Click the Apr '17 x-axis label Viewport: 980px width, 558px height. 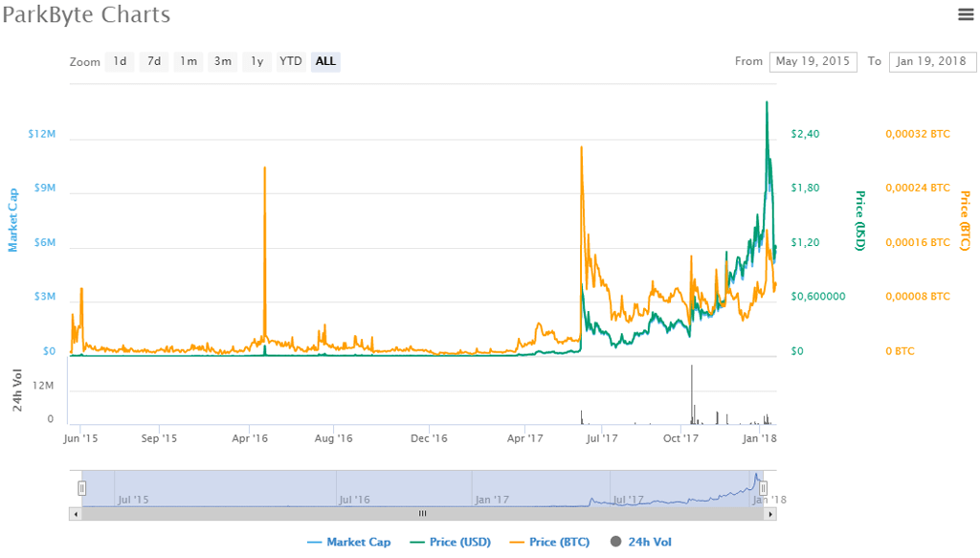(x=525, y=438)
